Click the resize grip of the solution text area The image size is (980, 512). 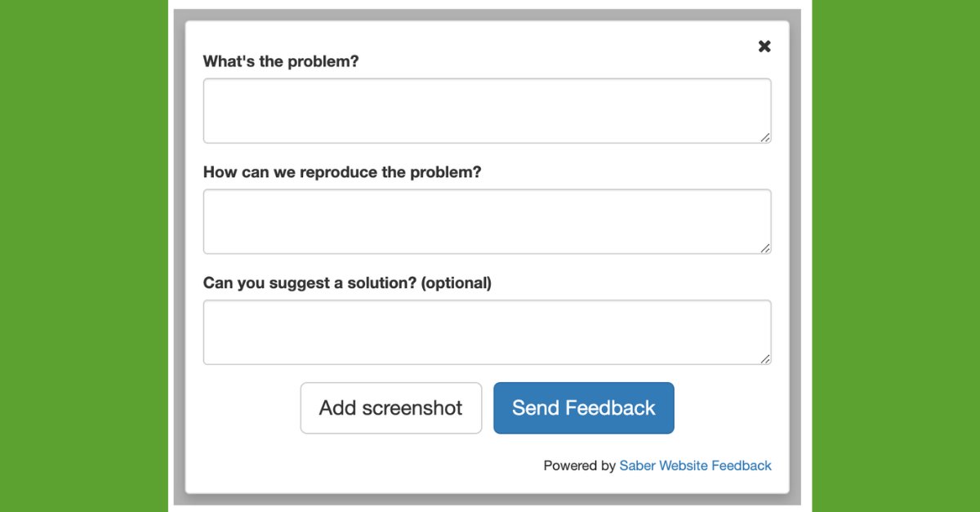(765, 359)
